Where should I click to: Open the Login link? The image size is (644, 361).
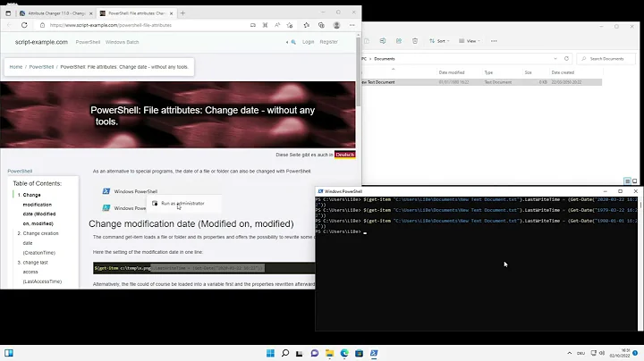[308, 42]
